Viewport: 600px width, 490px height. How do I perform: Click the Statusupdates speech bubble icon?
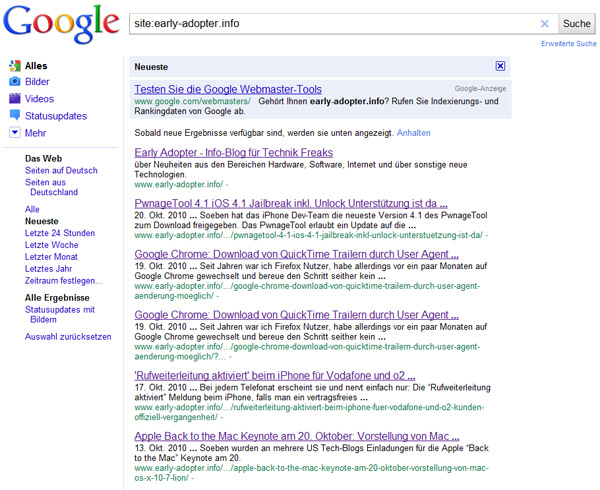[x=15, y=115]
